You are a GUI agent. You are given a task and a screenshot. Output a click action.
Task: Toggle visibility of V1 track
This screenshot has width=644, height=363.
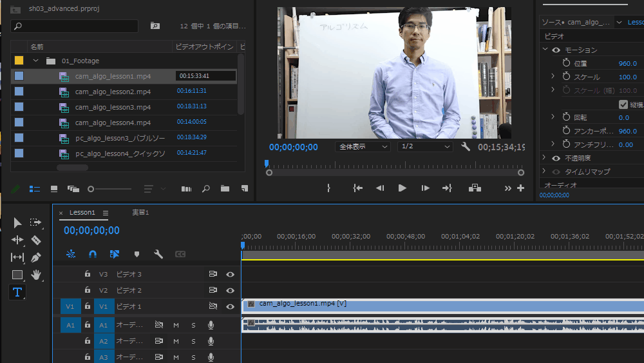pos(230,307)
